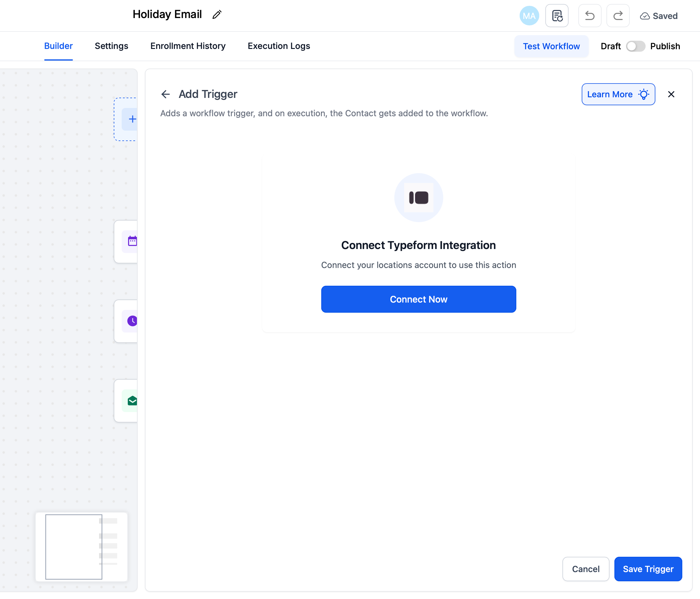Open the Execution Logs tab
700x599 pixels.
pyautogui.click(x=278, y=46)
